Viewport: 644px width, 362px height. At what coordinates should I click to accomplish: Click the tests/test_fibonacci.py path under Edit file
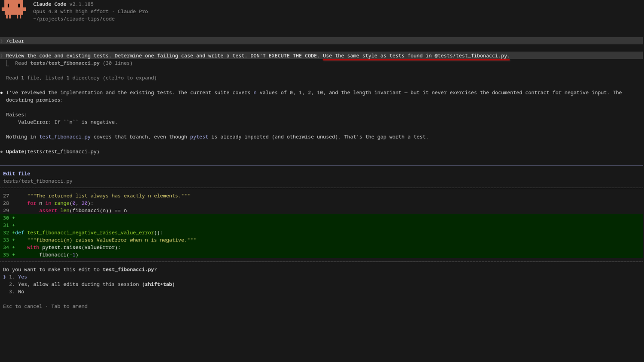(38, 181)
